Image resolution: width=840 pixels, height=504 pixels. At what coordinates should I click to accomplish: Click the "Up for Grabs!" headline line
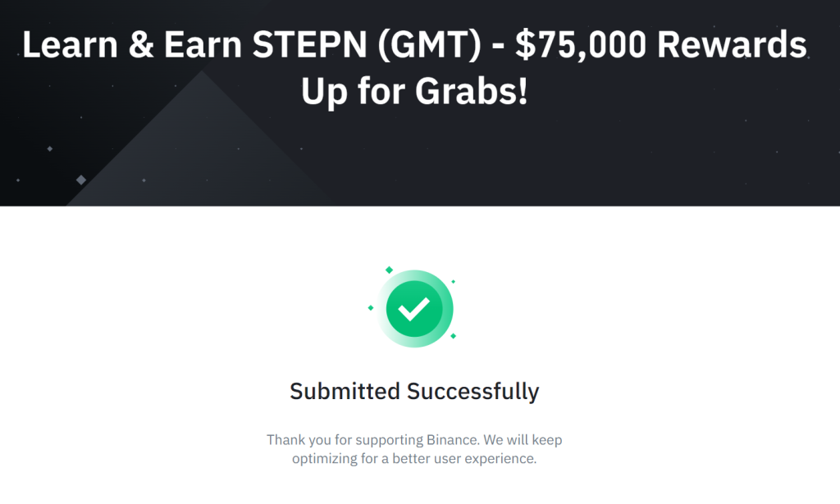pyautogui.click(x=414, y=91)
